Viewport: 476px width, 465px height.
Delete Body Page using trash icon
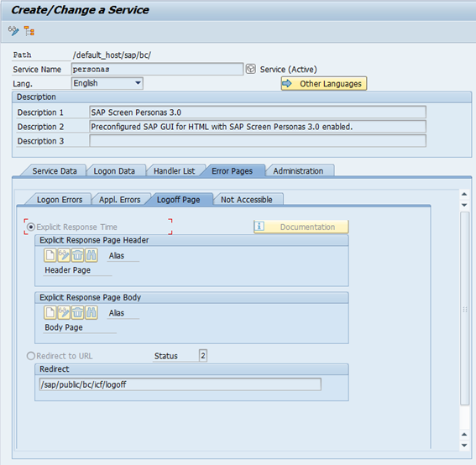click(77, 312)
